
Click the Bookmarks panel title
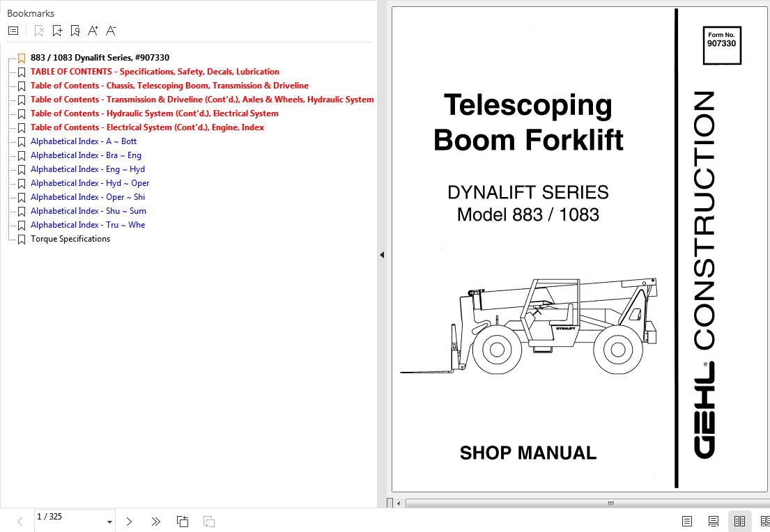click(x=31, y=13)
